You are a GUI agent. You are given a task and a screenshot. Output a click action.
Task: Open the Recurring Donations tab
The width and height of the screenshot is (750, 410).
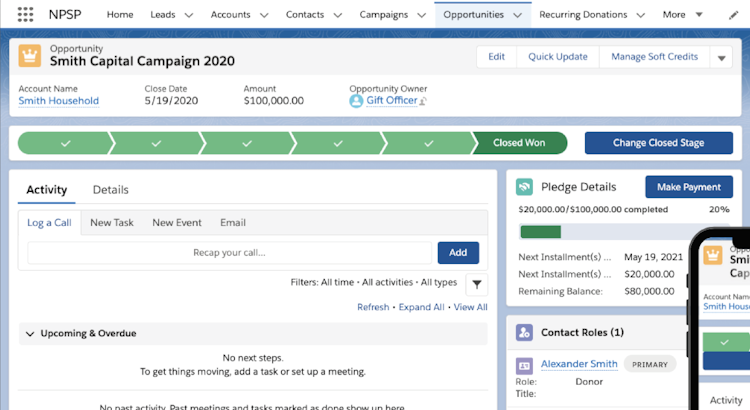click(583, 15)
